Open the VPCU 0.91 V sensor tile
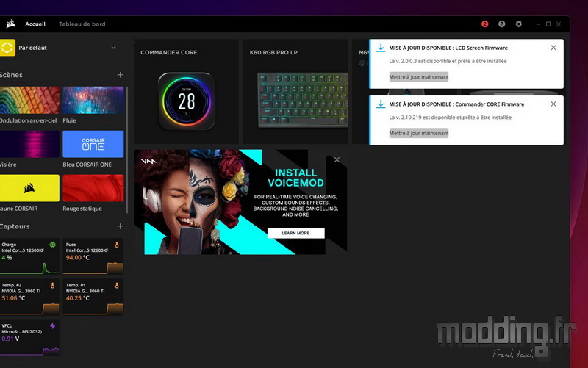588x368 pixels. point(29,338)
